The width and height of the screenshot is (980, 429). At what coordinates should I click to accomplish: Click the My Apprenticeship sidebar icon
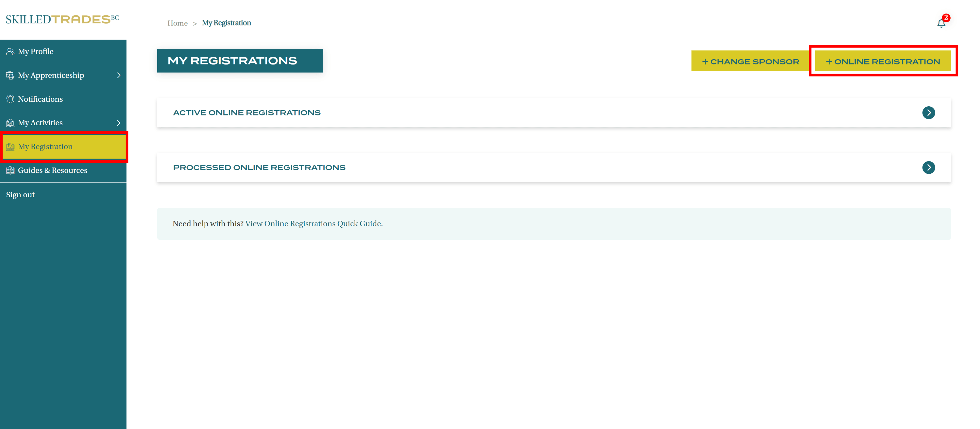10,75
